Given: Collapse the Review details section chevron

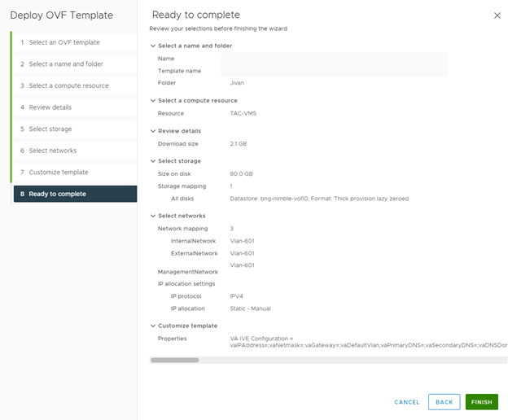Looking at the screenshot, I should click(153, 131).
